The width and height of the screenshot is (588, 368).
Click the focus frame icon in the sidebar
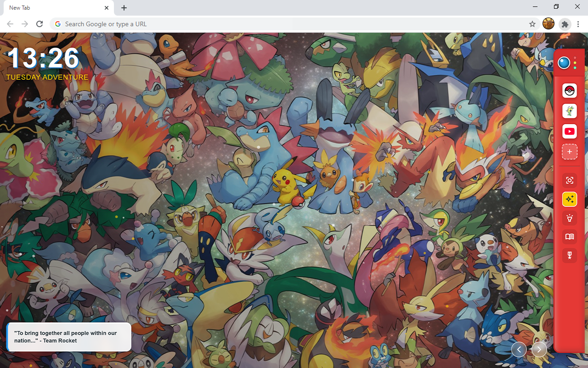click(x=569, y=180)
